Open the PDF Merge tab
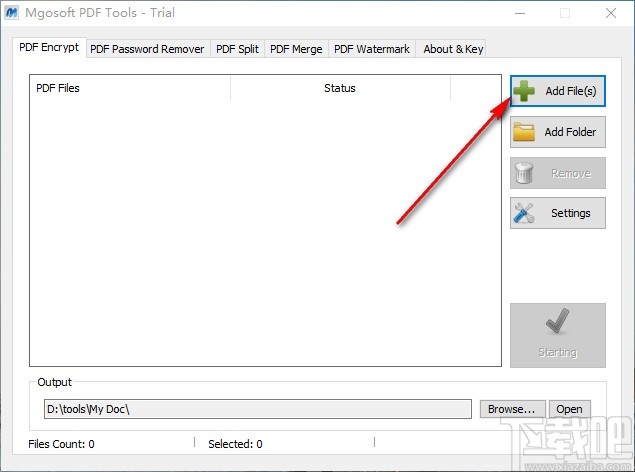635x472 pixels. point(296,49)
